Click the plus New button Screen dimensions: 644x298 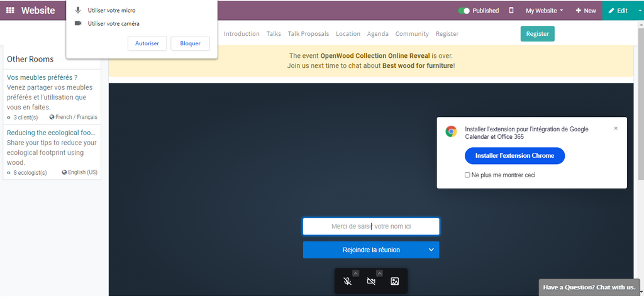coord(586,11)
